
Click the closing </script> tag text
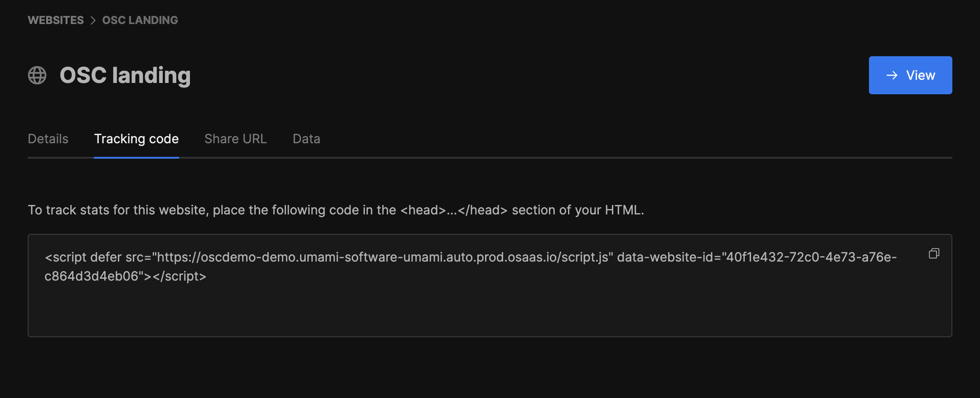(180, 276)
